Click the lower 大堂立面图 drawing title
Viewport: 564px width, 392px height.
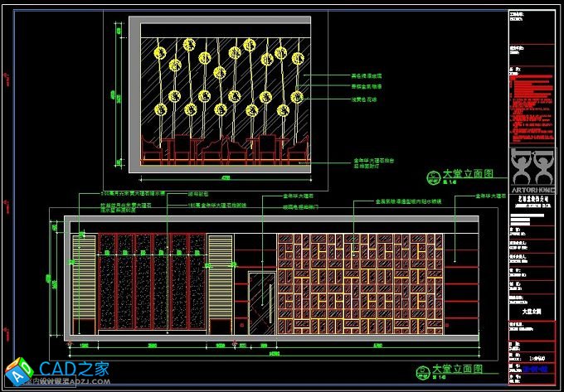456,367
